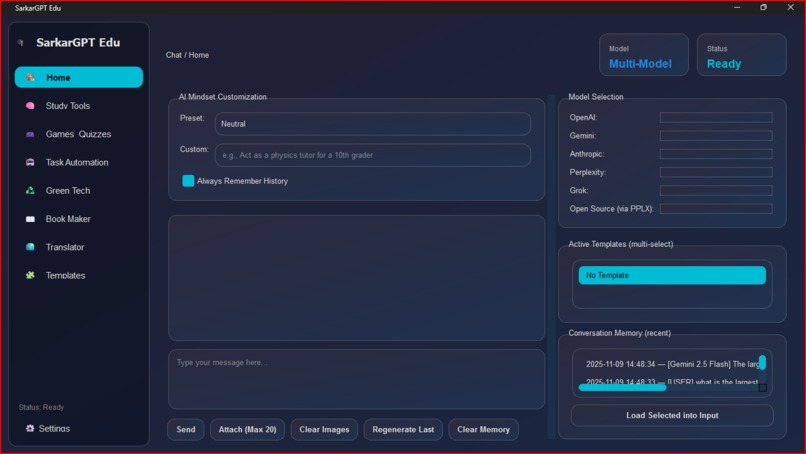Click Load Selected into Input
The width and height of the screenshot is (806, 454).
(672, 415)
